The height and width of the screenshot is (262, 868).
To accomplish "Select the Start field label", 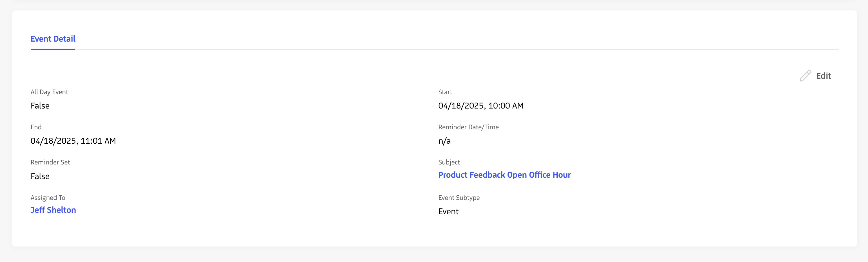I will coord(445,92).
